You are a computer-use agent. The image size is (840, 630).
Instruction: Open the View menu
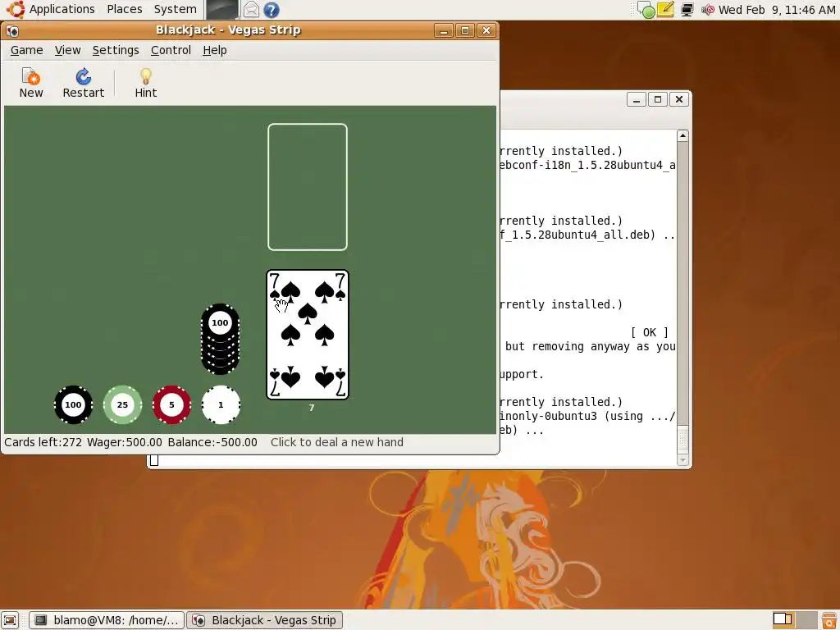point(67,50)
